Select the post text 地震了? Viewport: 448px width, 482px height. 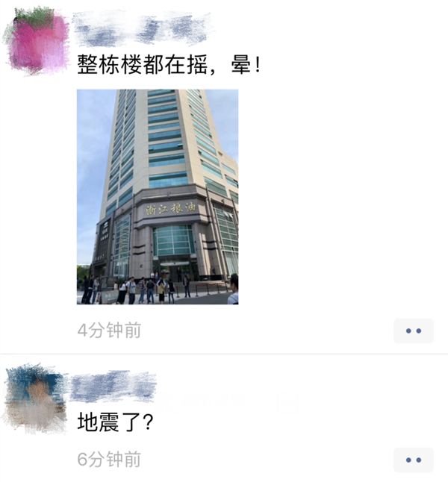pyautogui.click(x=115, y=422)
